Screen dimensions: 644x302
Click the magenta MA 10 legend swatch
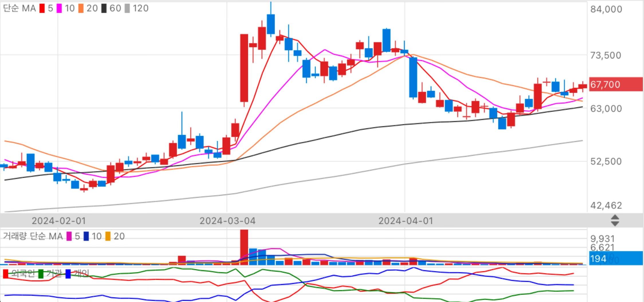tap(59, 8)
